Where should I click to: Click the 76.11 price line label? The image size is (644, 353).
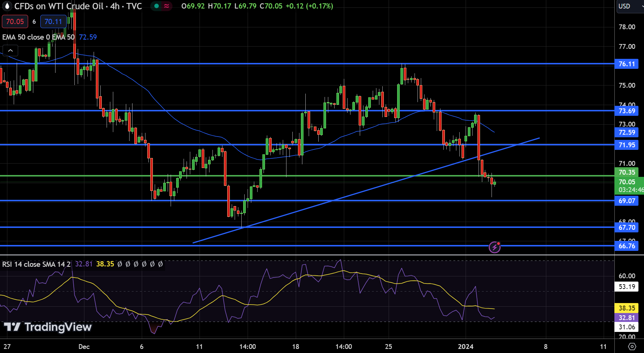point(627,64)
